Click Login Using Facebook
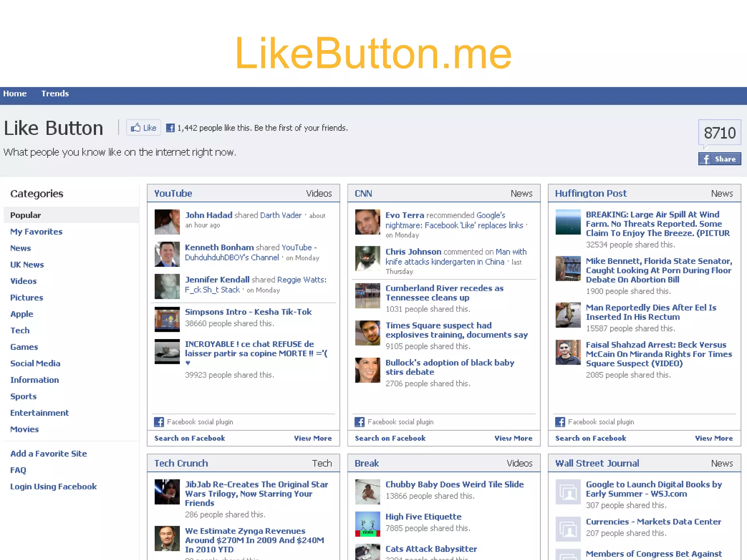The image size is (747, 560). [53, 487]
